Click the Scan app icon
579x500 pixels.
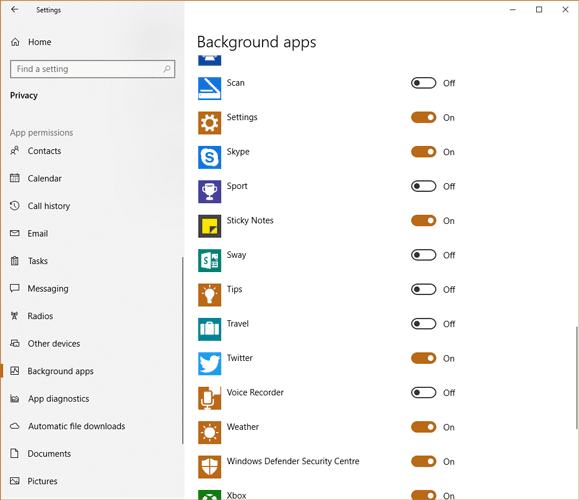click(x=209, y=89)
